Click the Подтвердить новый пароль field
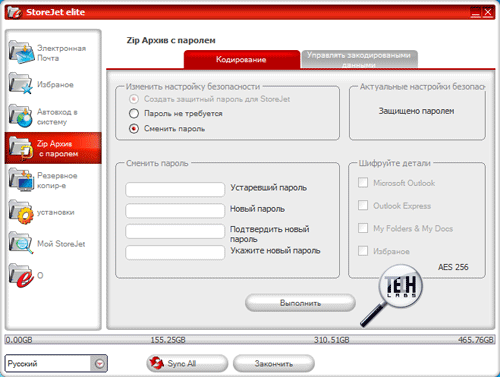The image size is (500, 377). click(175, 232)
